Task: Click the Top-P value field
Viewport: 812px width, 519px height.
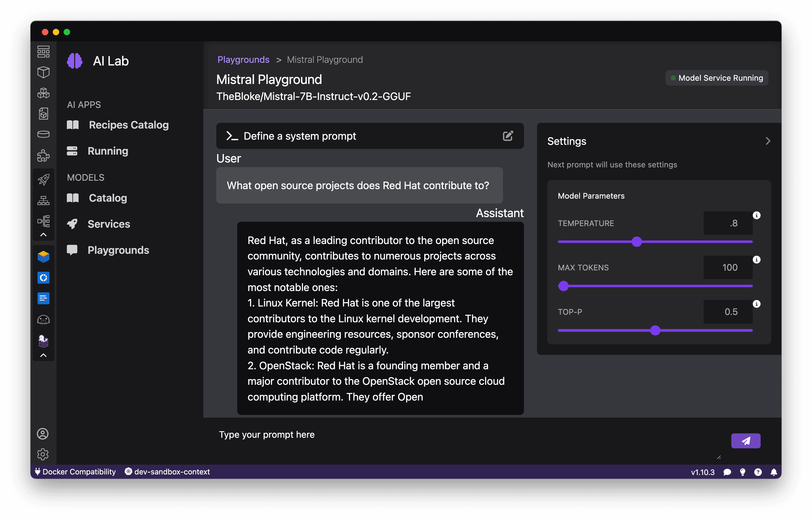Action: 728,312
